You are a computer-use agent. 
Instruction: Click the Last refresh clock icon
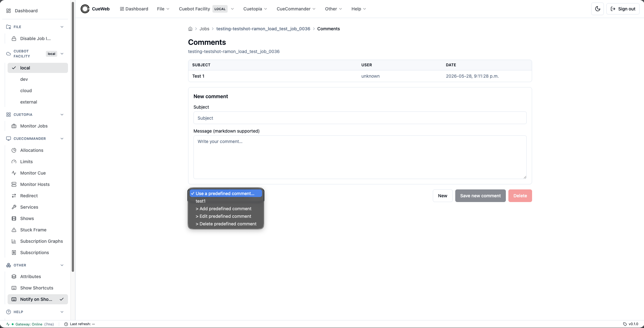click(66, 324)
